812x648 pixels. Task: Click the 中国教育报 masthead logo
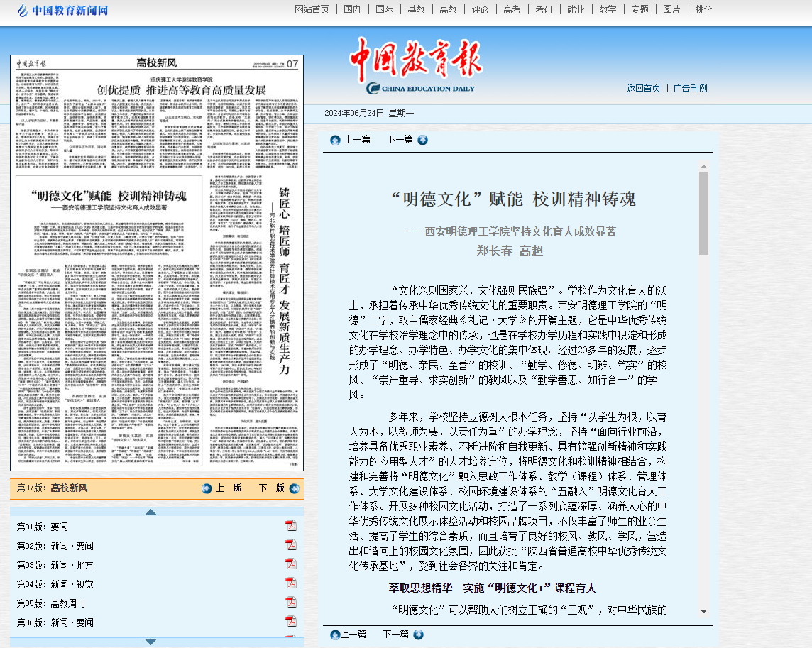pyautogui.click(x=417, y=66)
